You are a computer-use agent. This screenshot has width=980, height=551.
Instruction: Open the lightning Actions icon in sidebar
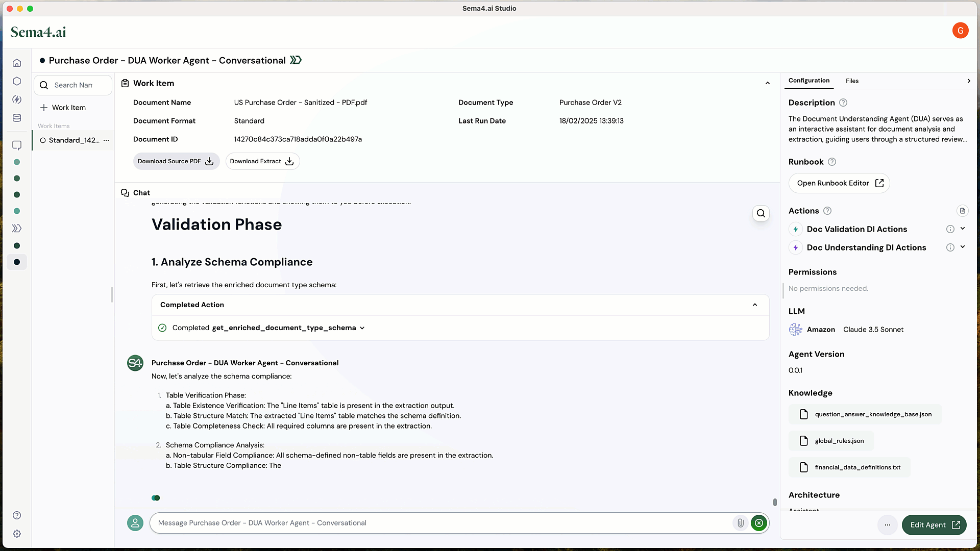pos(17,99)
